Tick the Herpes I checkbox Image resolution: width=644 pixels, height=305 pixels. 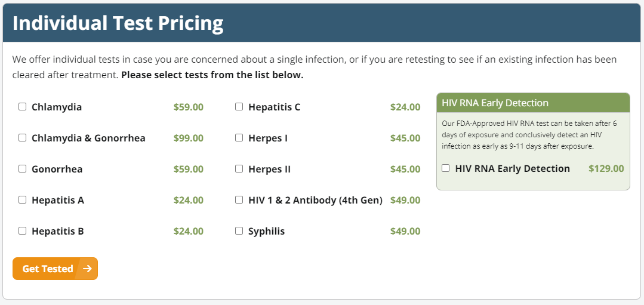point(239,138)
